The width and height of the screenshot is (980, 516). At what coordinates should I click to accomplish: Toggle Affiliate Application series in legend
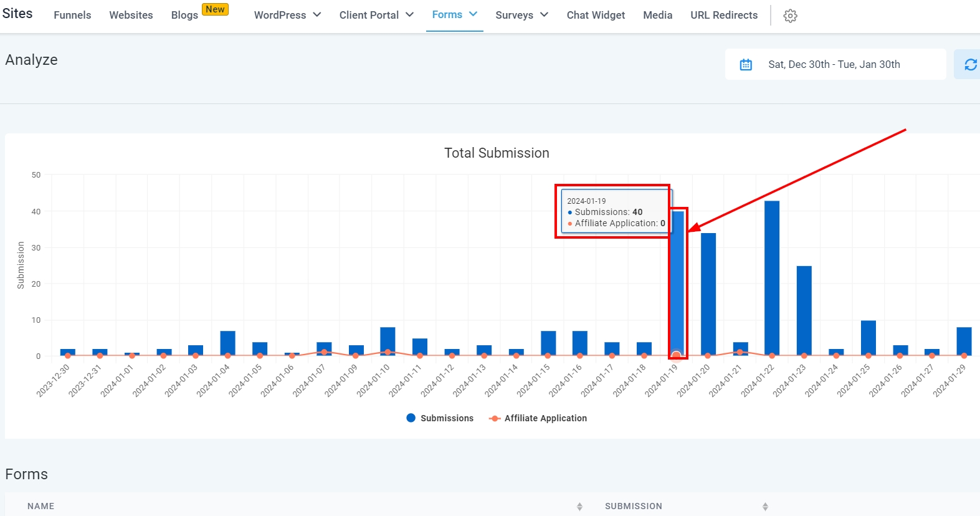click(x=538, y=418)
